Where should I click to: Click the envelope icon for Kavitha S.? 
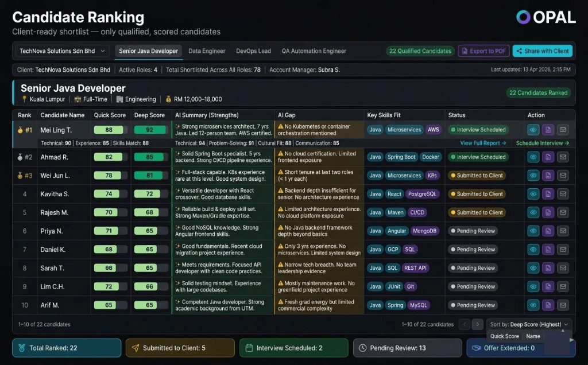tap(563, 194)
